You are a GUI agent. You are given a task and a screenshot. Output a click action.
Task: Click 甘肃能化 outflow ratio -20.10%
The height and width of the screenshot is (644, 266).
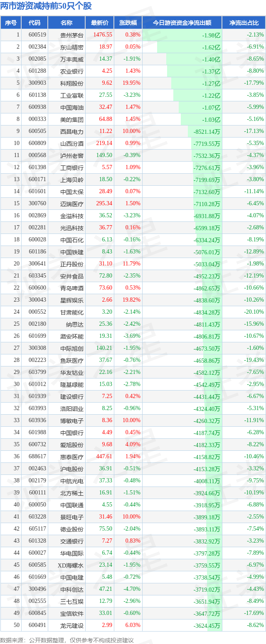[x=254, y=312]
